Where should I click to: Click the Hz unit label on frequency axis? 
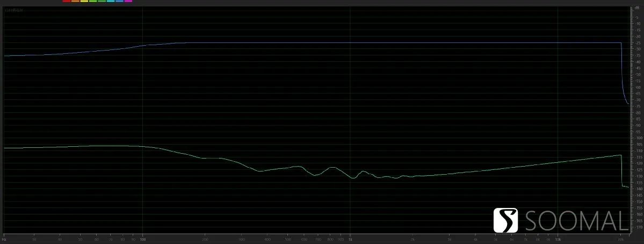click(4, 239)
